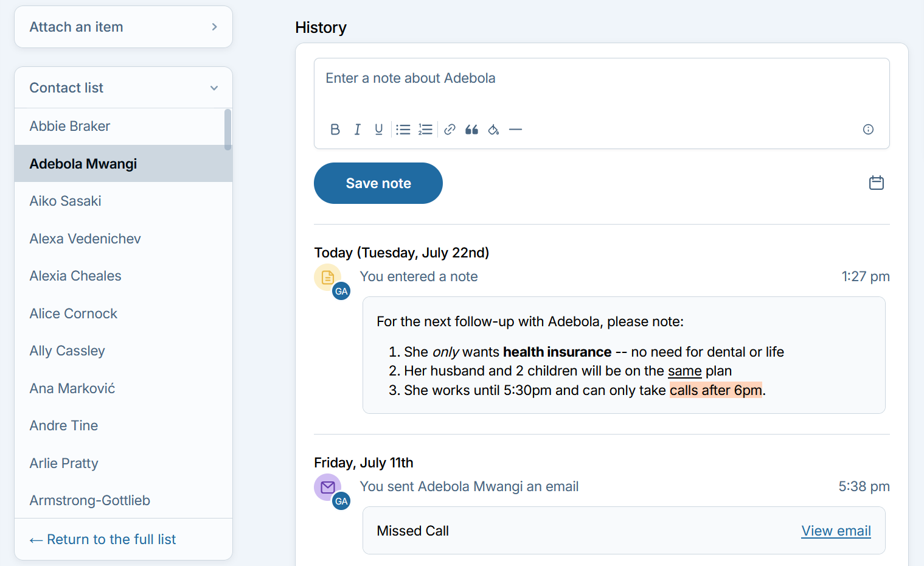Viewport: 924px width, 566px height.
Task: Collapse the Contact list dropdown
Action: pos(214,88)
